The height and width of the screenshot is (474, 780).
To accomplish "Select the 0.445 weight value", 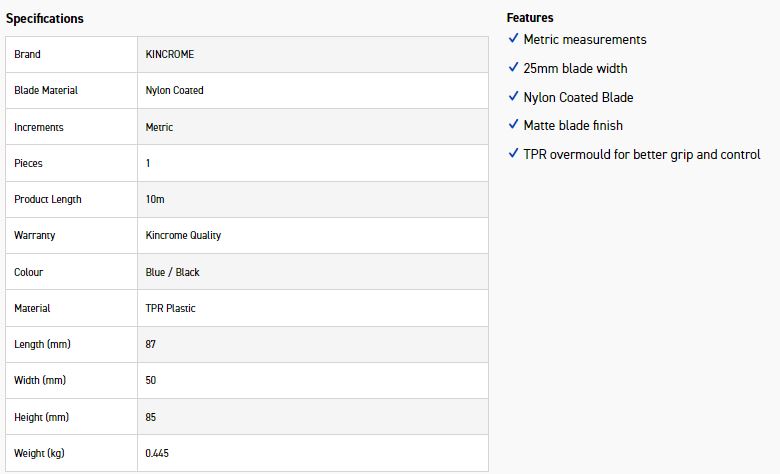I will point(157,453).
